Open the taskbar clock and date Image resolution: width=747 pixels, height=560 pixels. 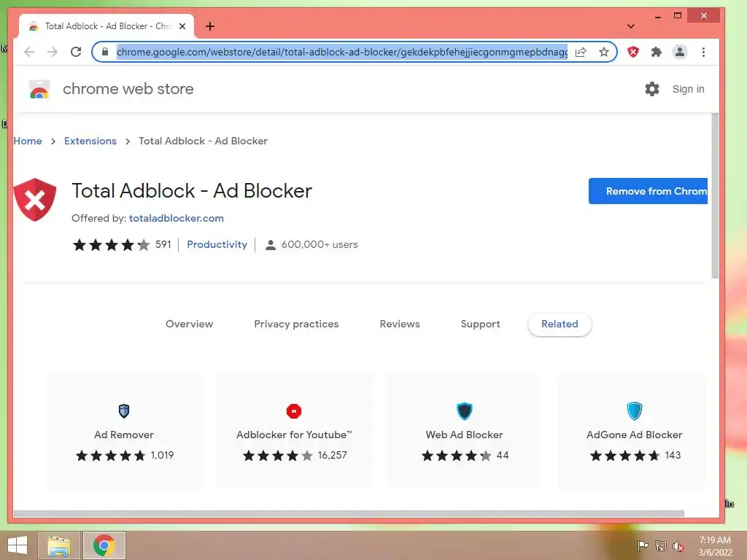tap(715, 546)
